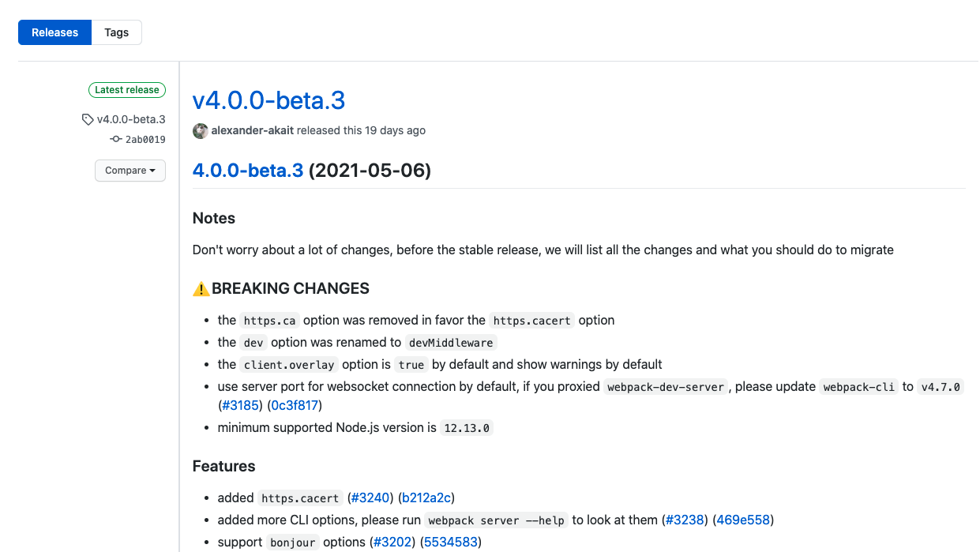Open the Compare dropdown
This screenshot has height=552, width=980.
(x=130, y=171)
